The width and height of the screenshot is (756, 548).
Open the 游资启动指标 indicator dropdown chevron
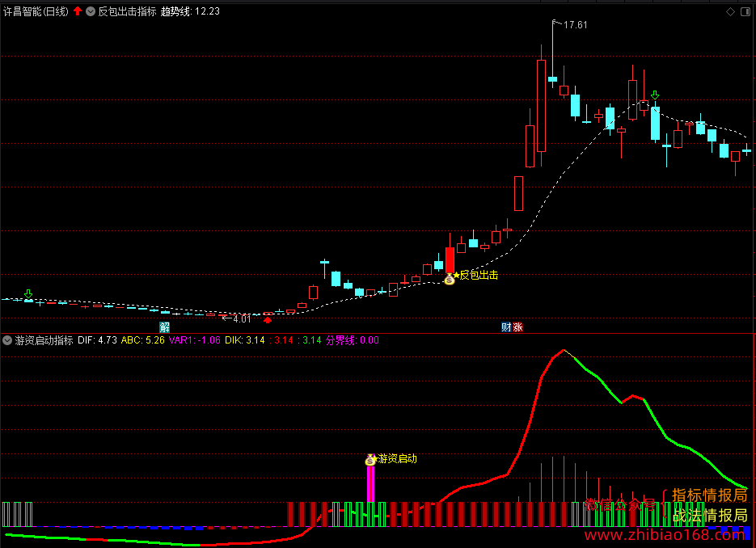coord(7,340)
